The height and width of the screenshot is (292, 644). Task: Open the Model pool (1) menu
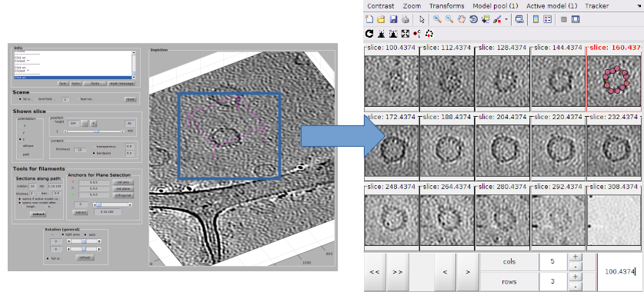pos(496,5)
